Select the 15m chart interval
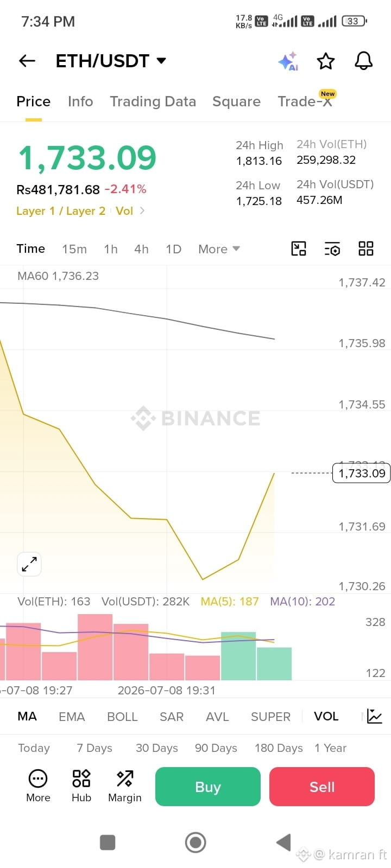 74,249
